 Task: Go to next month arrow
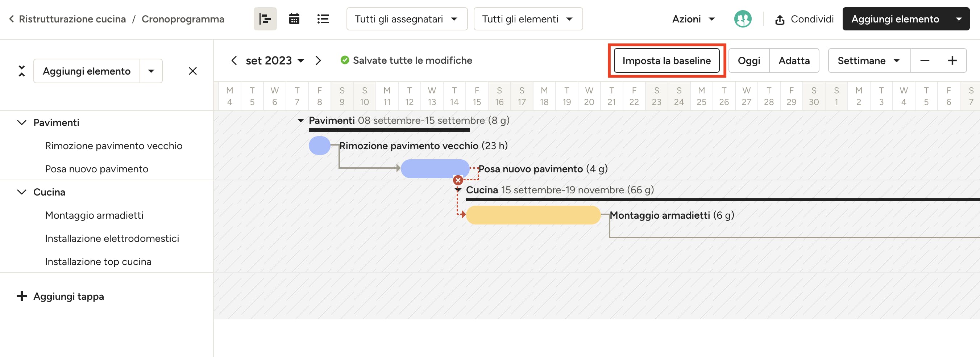click(x=318, y=60)
